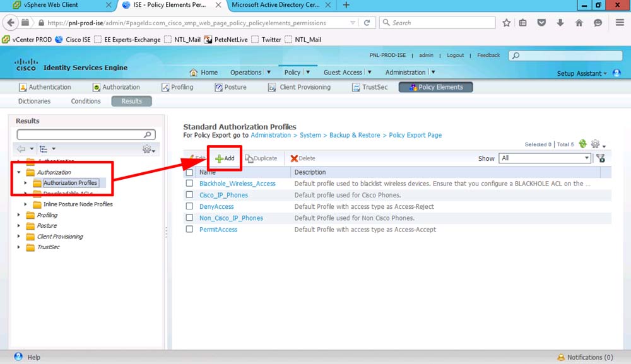Click the Feedback link
The image size is (631, 364).
(488, 55)
